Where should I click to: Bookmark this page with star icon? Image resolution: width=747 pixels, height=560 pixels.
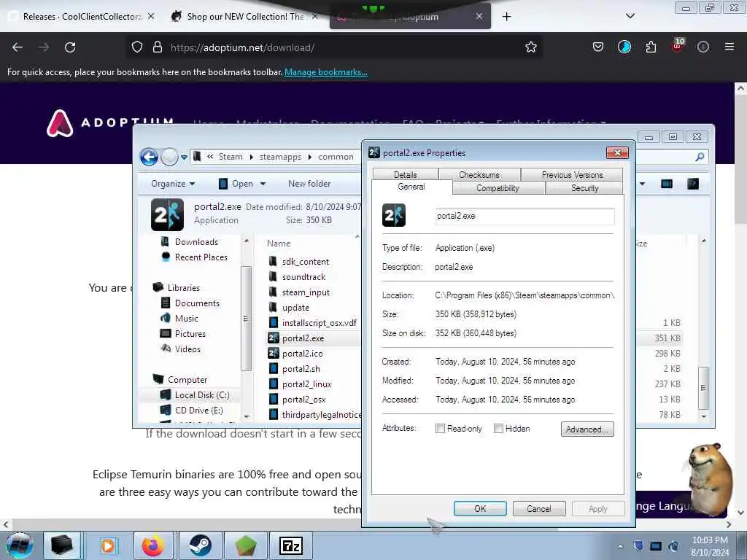click(x=531, y=47)
